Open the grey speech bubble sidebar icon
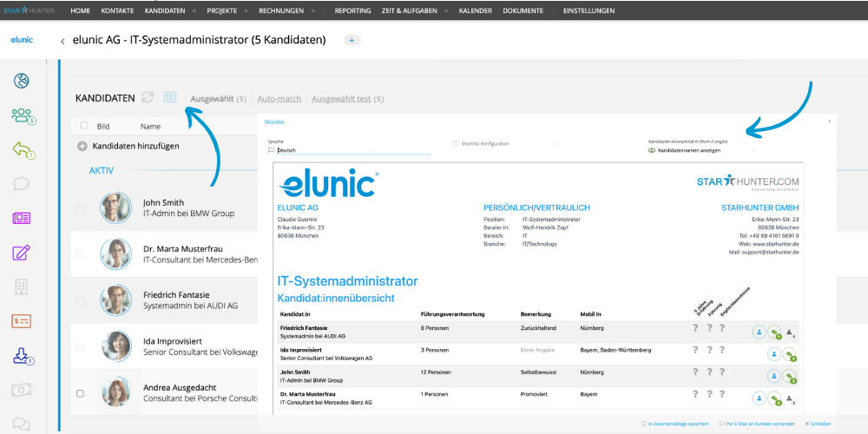The image size is (868, 434). 21,184
